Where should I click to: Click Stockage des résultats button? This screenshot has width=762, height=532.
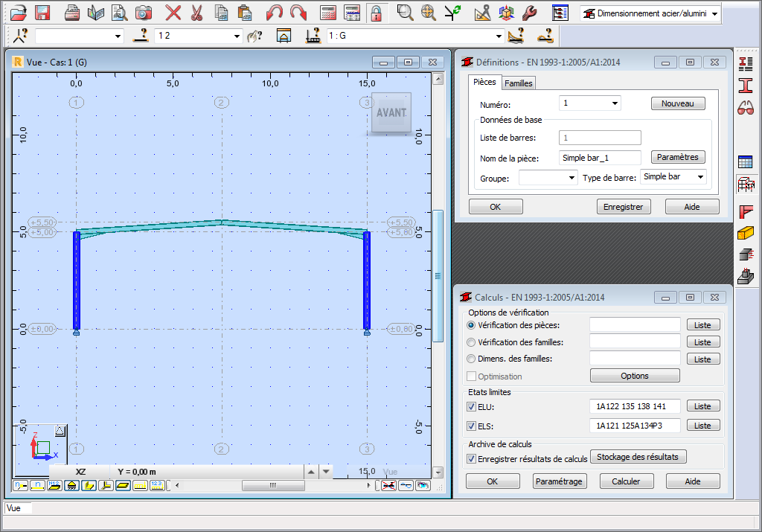tap(638, 457)
